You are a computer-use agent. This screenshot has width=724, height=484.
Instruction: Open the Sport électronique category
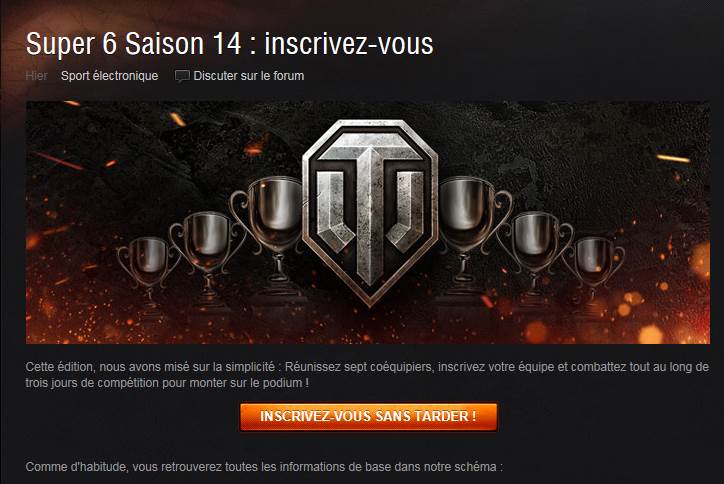(x=109, y=76)
